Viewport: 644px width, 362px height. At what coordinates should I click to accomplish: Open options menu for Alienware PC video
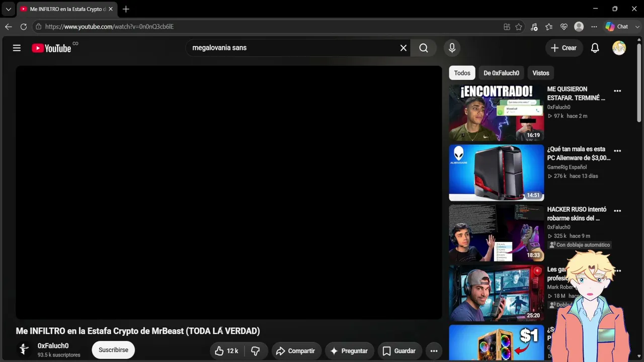coord(617,151)
